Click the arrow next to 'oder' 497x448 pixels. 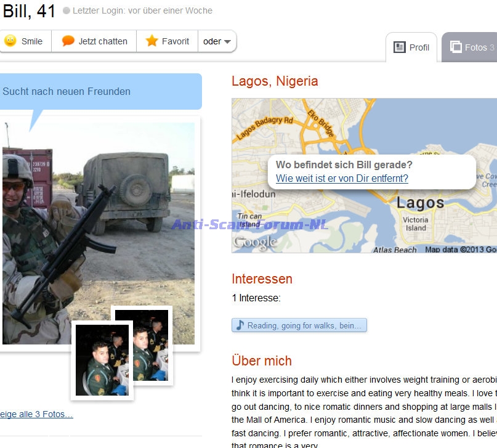[227, 41]
